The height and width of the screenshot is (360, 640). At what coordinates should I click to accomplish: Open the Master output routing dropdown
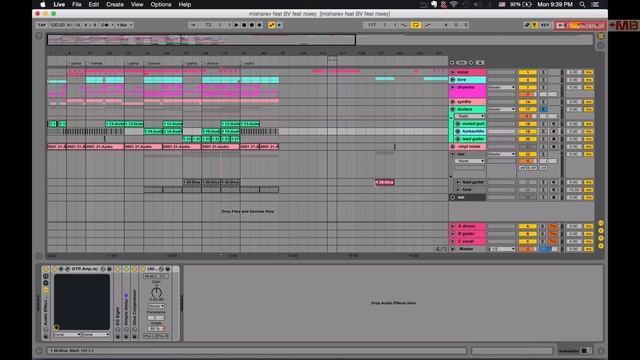click(x=502, y=249)
